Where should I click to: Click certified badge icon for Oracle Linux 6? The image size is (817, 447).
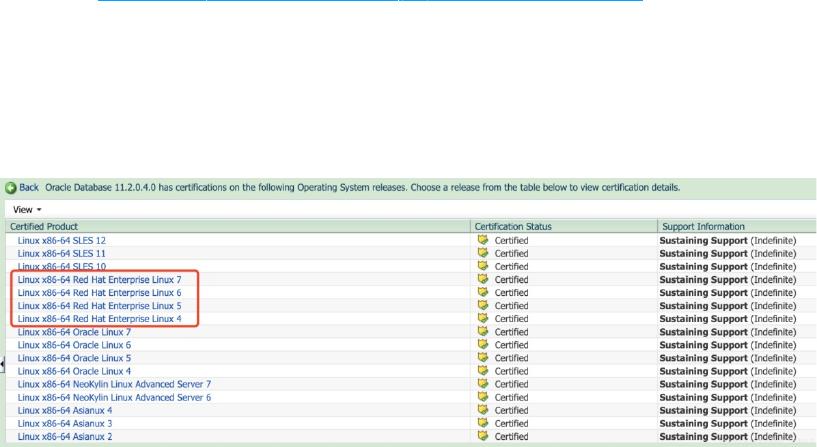click(483, 344)
